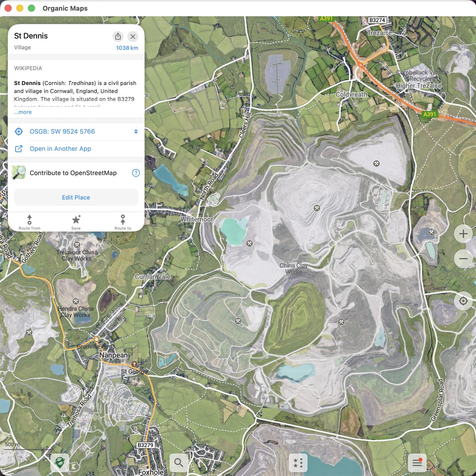Click the B3279 road shield
This screenshot has height=476, width=476.
tap(145, 445)
